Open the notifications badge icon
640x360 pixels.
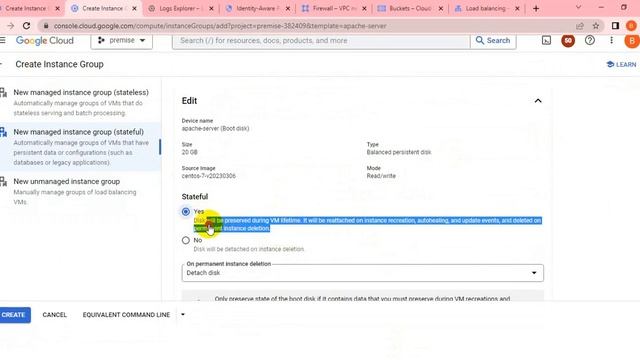point(568,40)
